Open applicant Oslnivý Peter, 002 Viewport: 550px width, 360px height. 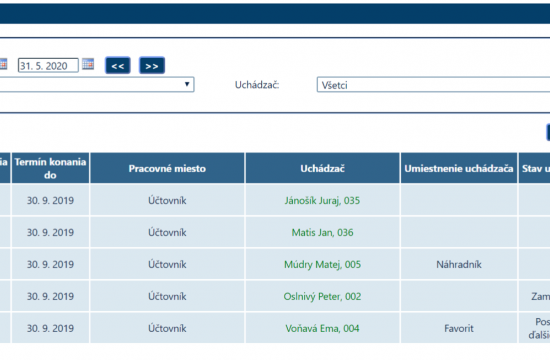(322, 296)
